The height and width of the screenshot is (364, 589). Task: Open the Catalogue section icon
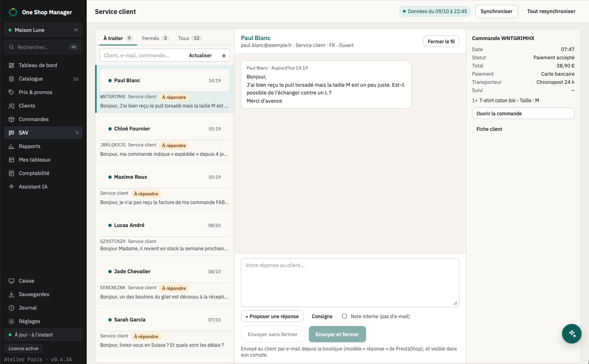click(11, 79)
